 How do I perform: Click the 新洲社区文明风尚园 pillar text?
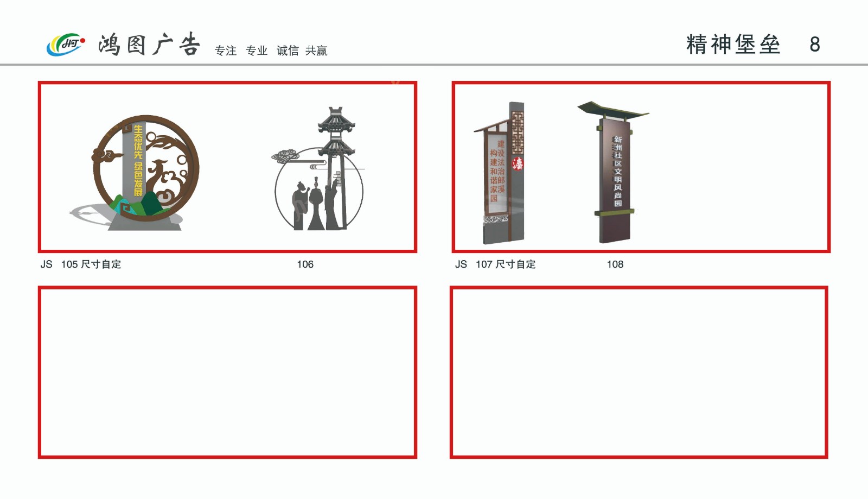pyautogui.click(x=618, y=172)
